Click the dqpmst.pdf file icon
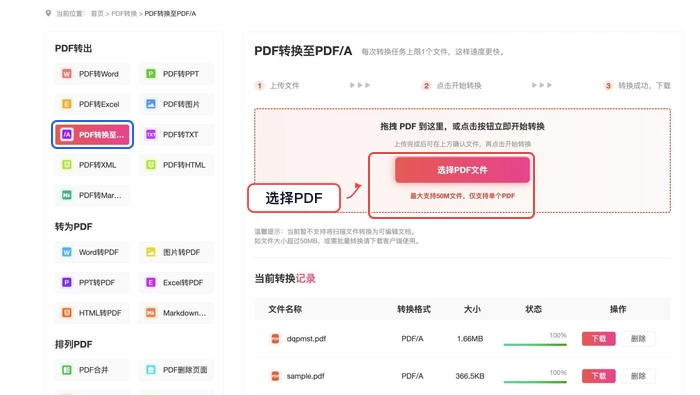The height and width of the screenshot is (395, 700). (275, 339)
